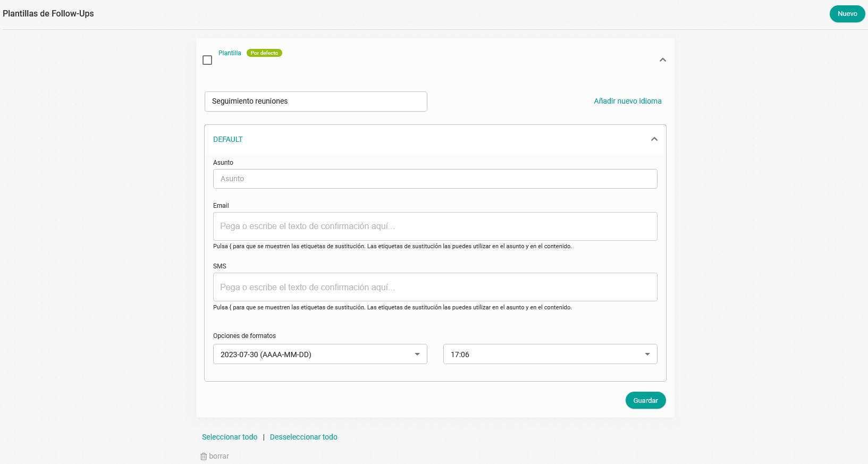The image size is (868, 464).
Task: Save the template with Guardar
Action: (x=645, y=400)
